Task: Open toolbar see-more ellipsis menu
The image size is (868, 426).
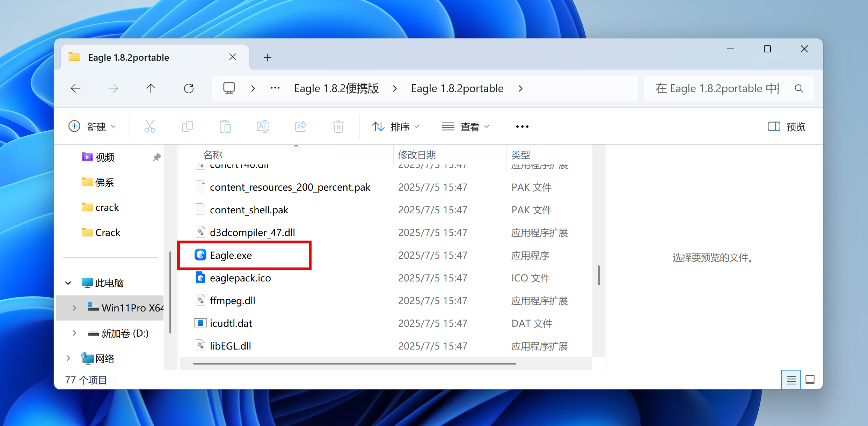Action: click(522, 126)
